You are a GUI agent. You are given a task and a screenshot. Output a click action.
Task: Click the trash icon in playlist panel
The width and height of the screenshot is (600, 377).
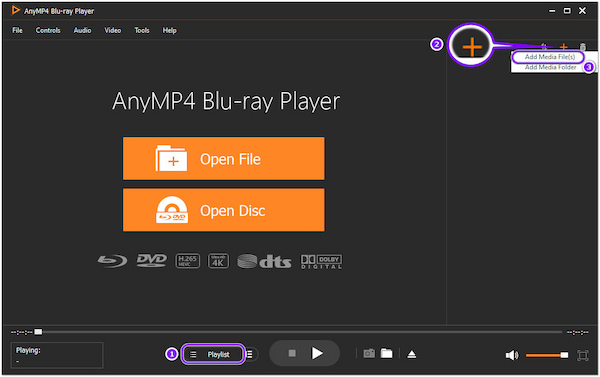[x=582, y=47]
